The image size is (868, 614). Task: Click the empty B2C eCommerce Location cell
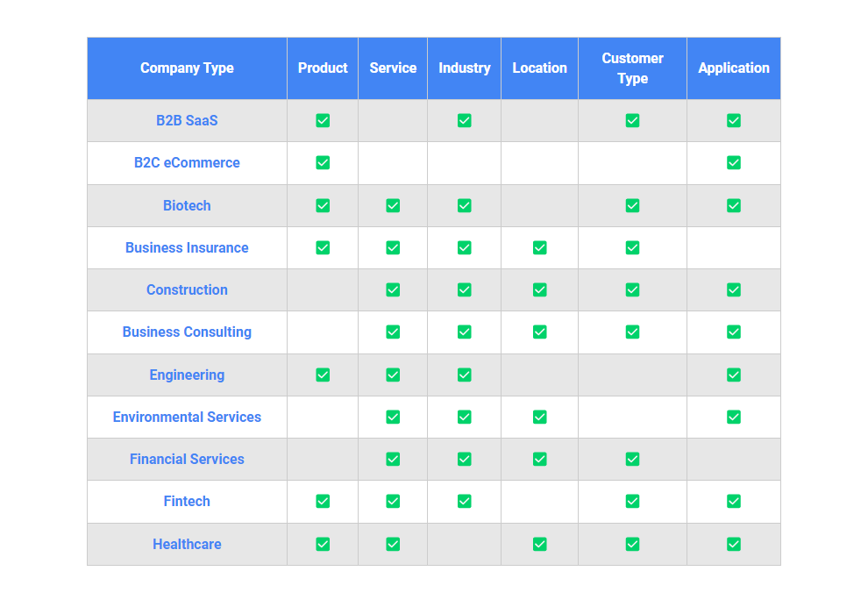tap(539, 163)
